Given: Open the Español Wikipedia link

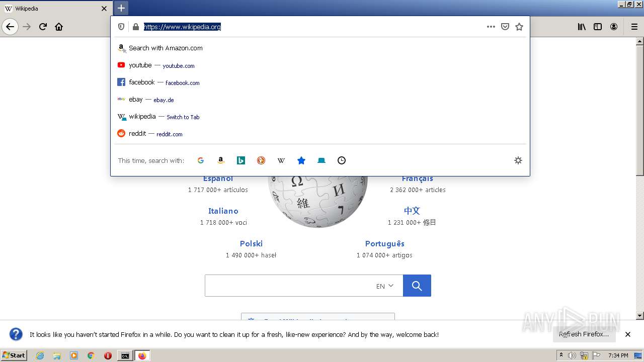Looking at the screenshot, I should click(x=218, y=178).
